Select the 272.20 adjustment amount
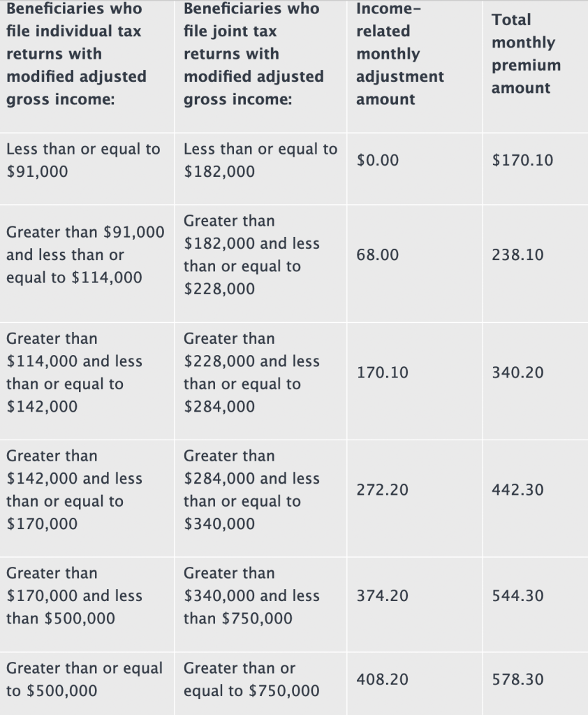The width and height of the screenshot is (588, 715). 382,491
